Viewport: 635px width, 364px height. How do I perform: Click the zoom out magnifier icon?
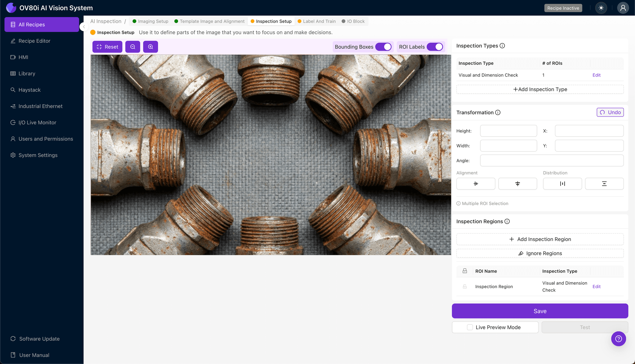tap(133, 47)
